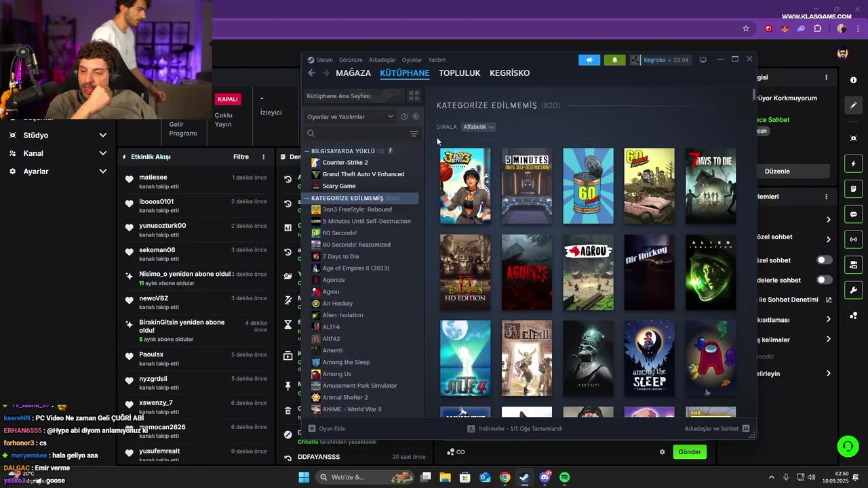Click Windows taskbar search box
This screenshot has width=868, height=488.
click(x=366, y=477)
